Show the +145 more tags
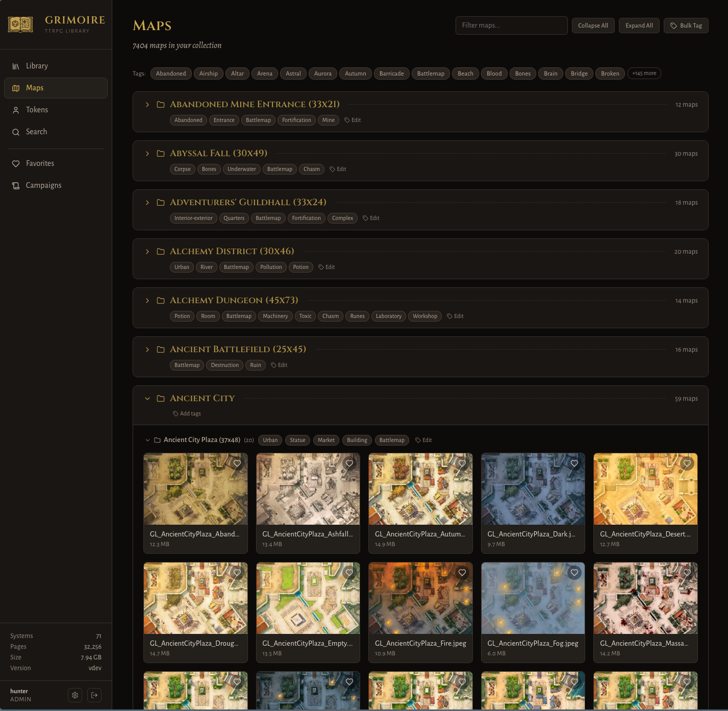Image resolution: width=728 pixels, height=711 pixels. tap(644, 73)
